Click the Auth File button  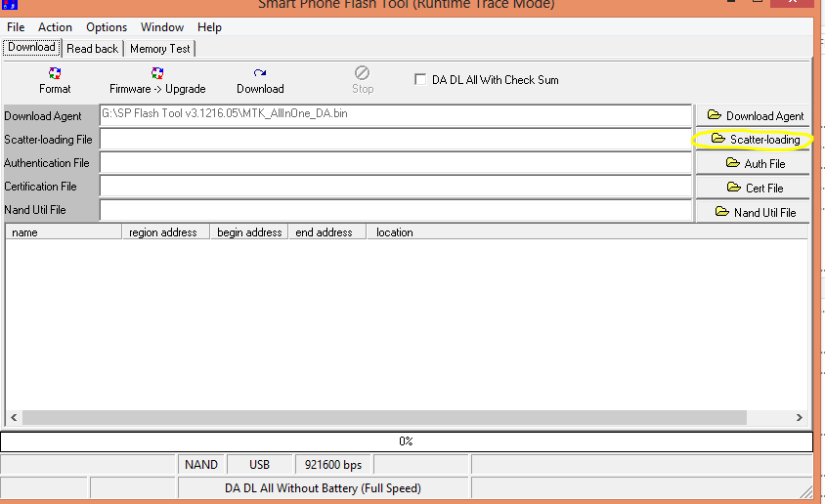pyautogui.click(x=753, y=163)
